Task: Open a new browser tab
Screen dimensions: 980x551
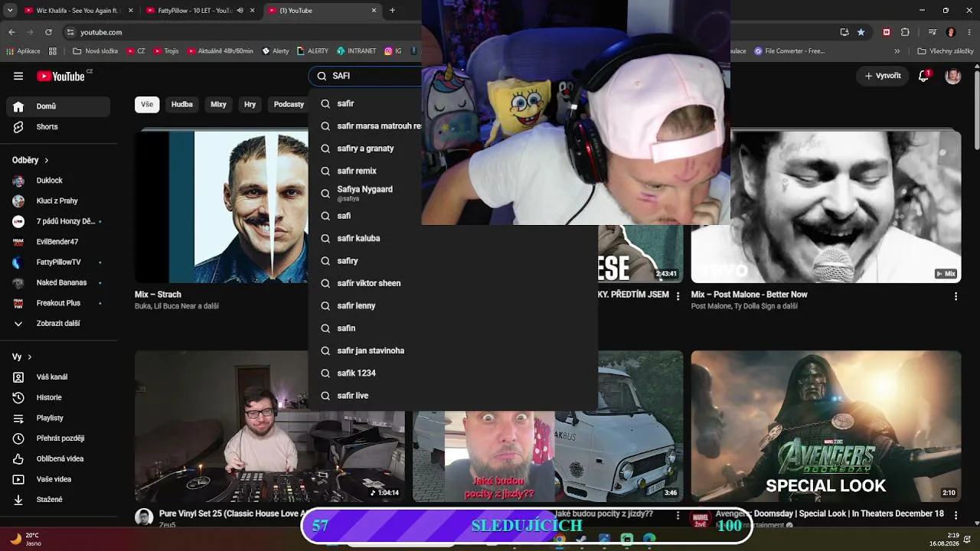Action: [x=392, y=11]
